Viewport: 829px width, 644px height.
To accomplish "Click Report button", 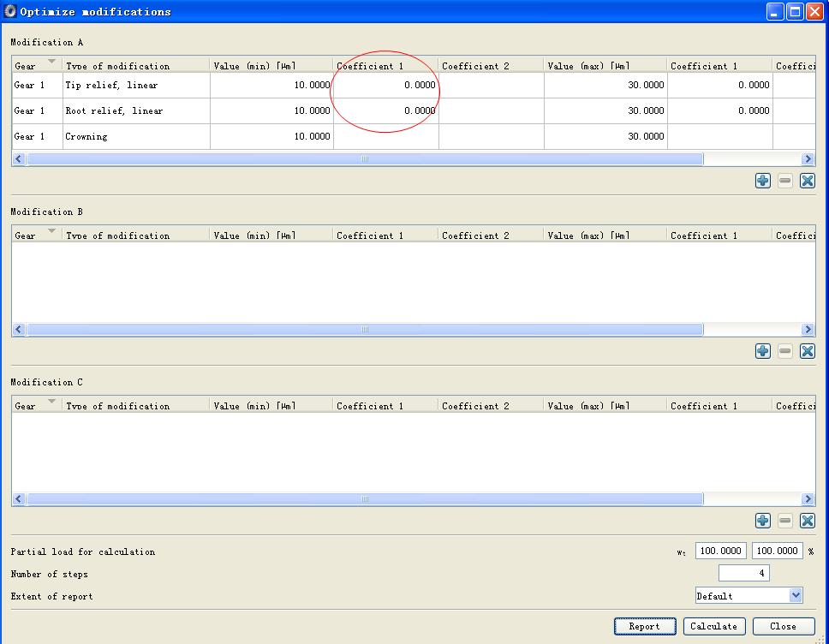I will (x=644, y=626).
